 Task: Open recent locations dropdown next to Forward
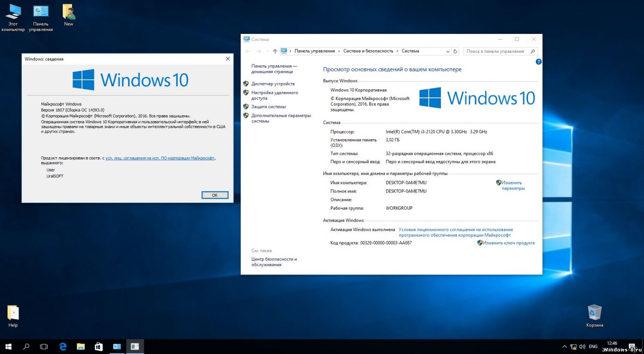coord(267,51)
